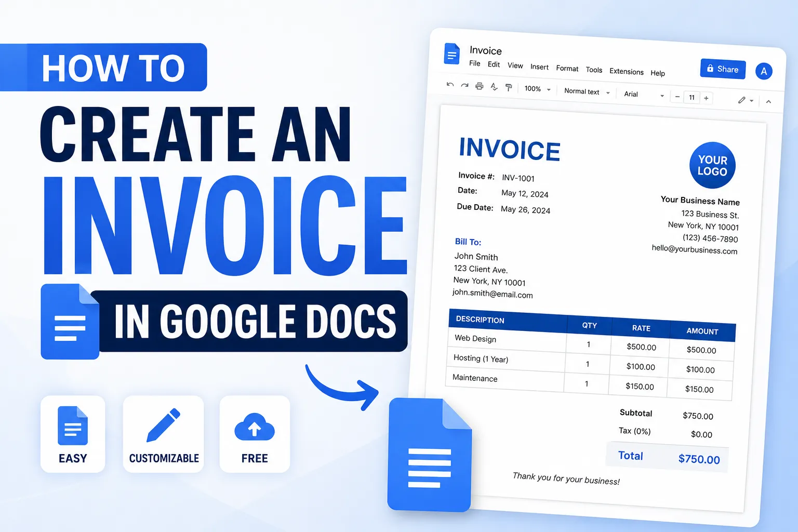
Task: Click the Bill To: label
Action: click(468, 242)
